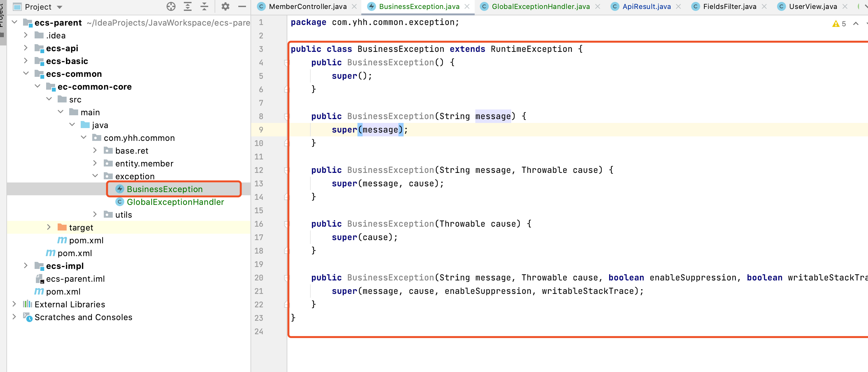Switch to GlobalExceptionHandler.java tab
The width and height of the screenshot is (868, 372).
(540, 6)
